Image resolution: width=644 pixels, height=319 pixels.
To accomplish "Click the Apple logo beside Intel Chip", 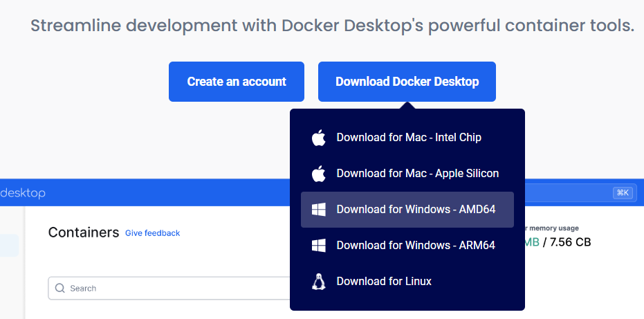I will coord(319,138).
